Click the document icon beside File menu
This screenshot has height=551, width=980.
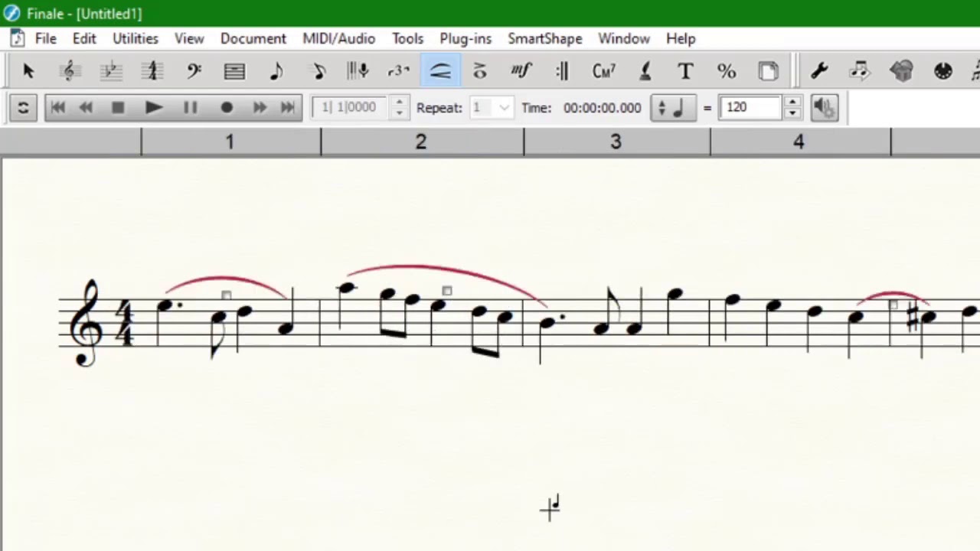[x=17, y=38]
